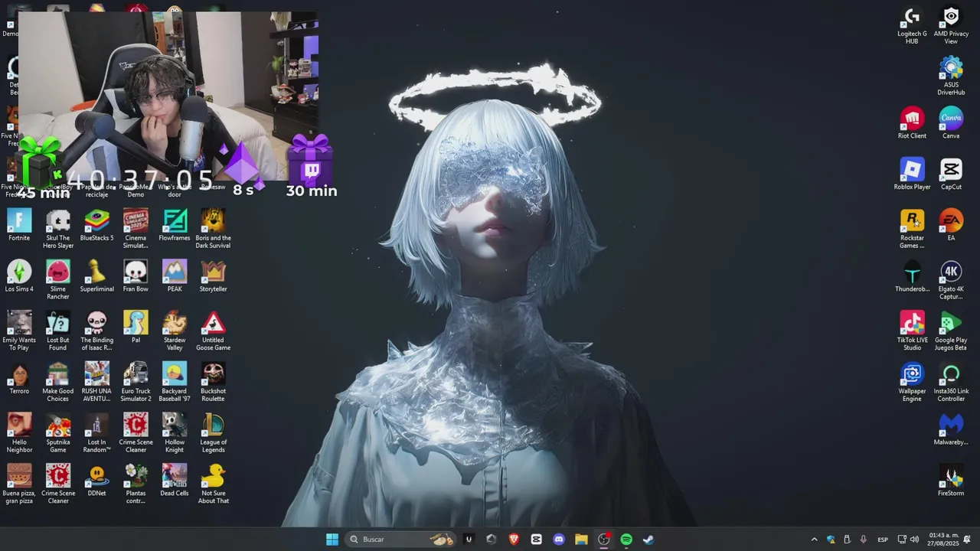Select the Lost But Found icon
980x551 pixels.
58,331
